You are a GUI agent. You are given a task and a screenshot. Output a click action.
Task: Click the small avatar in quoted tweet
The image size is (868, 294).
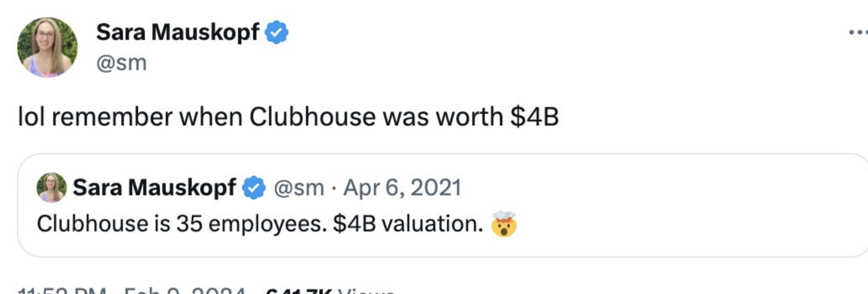(x=51, y=187)
